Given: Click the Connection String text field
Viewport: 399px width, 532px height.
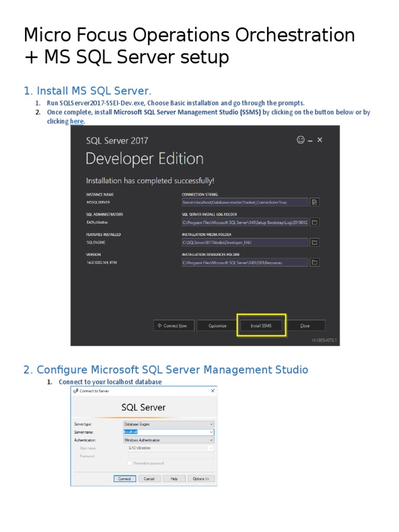Looking at the screenshot, I should pyautogui.click(x=244, y=202).
